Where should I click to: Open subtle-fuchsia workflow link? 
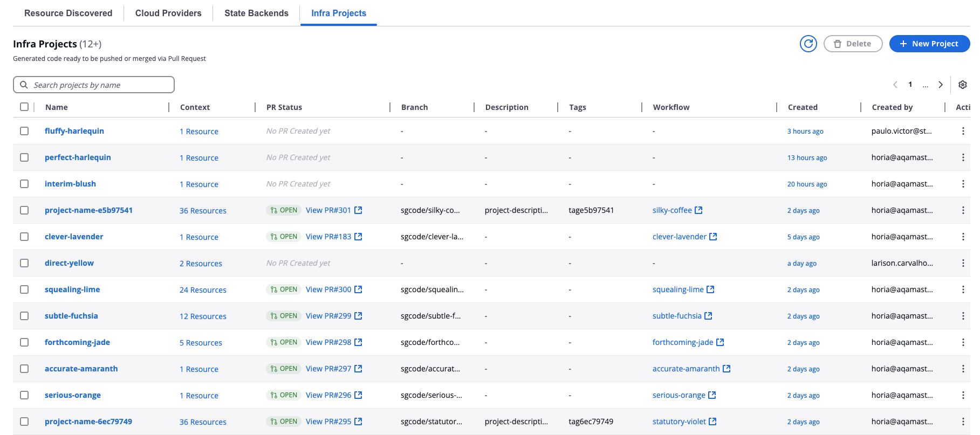click(x=677, y=316)
